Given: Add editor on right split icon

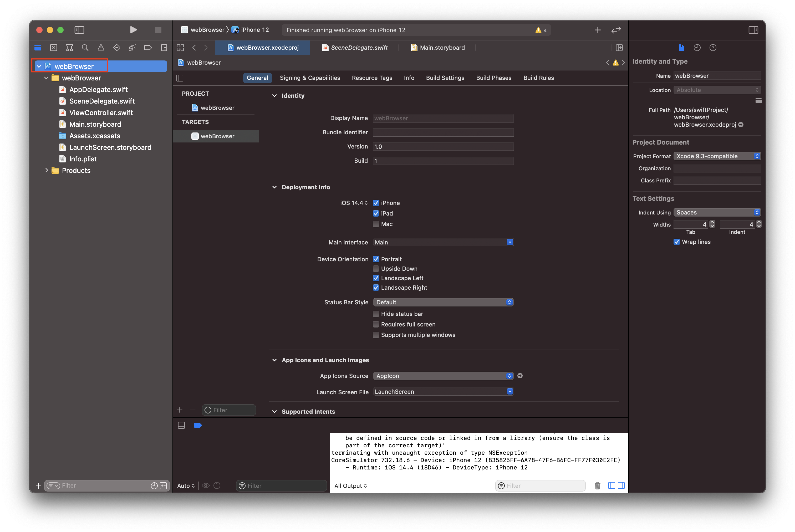Looking at the screenshot, I should pos(619,48).
